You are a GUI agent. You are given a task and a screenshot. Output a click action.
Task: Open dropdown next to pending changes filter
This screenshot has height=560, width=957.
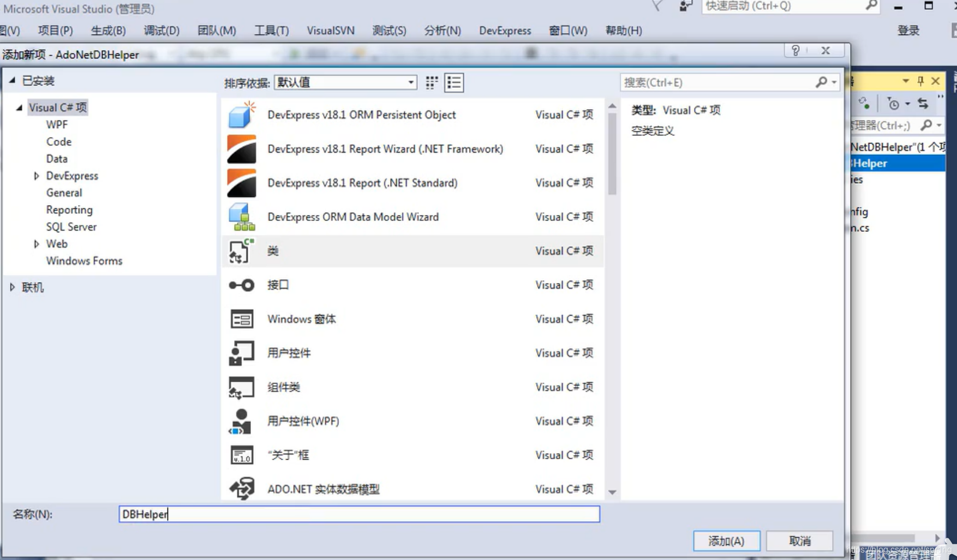coord(908,104)
